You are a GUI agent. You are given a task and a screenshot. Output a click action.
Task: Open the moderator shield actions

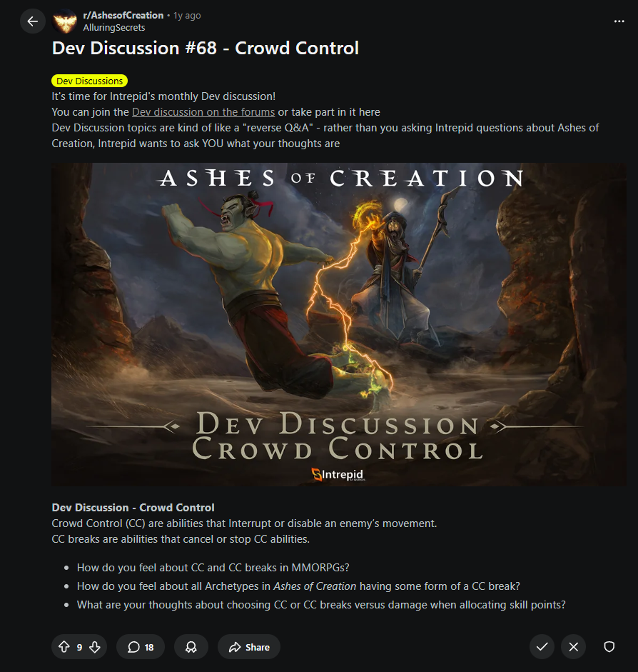609,647
